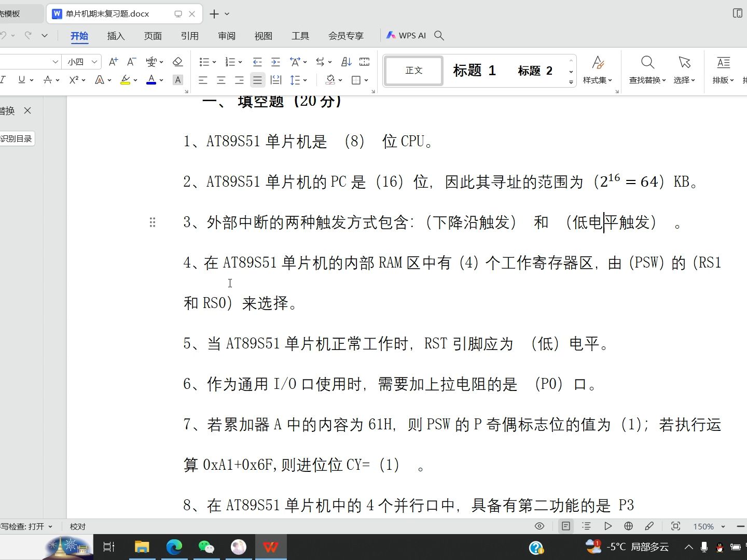This screenshot has width=747, height=560.
Task: Click the distributed alignment icon
Action: (x=276, y=80)
